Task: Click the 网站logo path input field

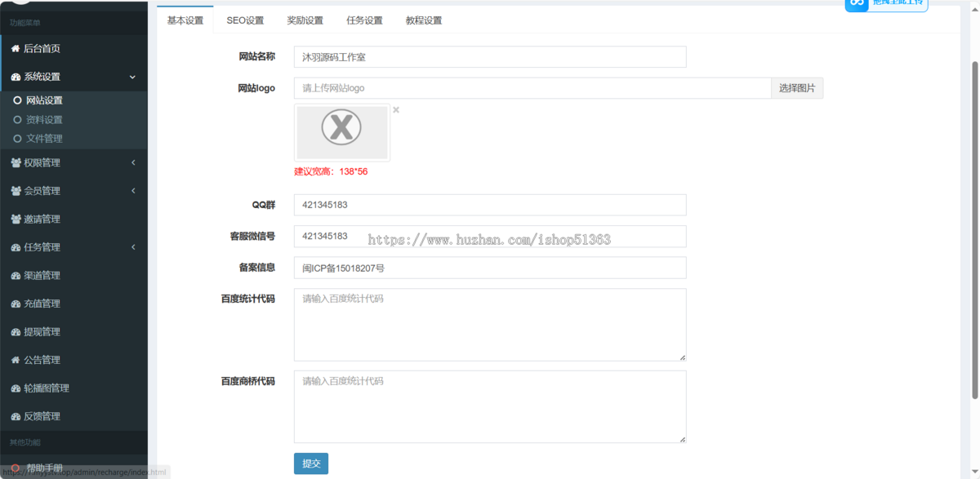Action: [532, 88]
